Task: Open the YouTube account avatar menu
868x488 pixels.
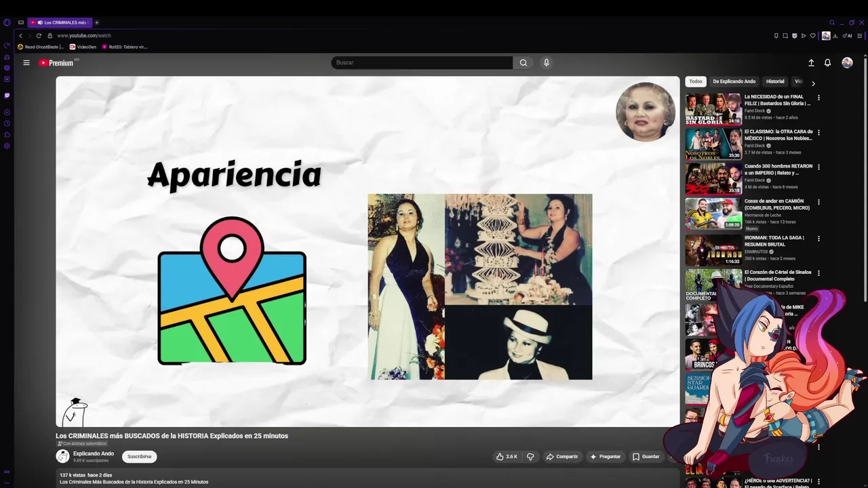Action: 847,62
